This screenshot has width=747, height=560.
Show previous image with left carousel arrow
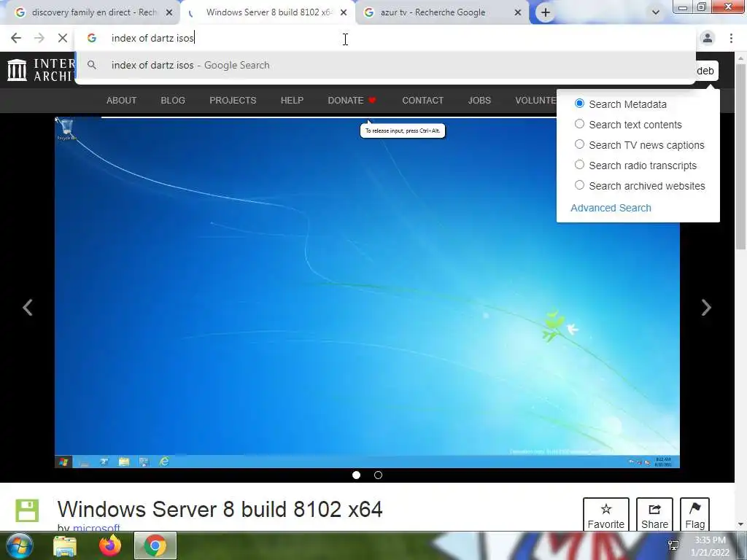[x=28, y=307]
